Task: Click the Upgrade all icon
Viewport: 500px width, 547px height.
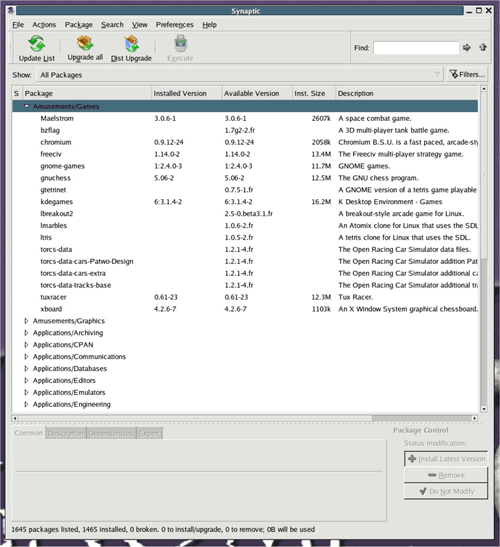Action: pyautogui.click(x=85, y=43)
